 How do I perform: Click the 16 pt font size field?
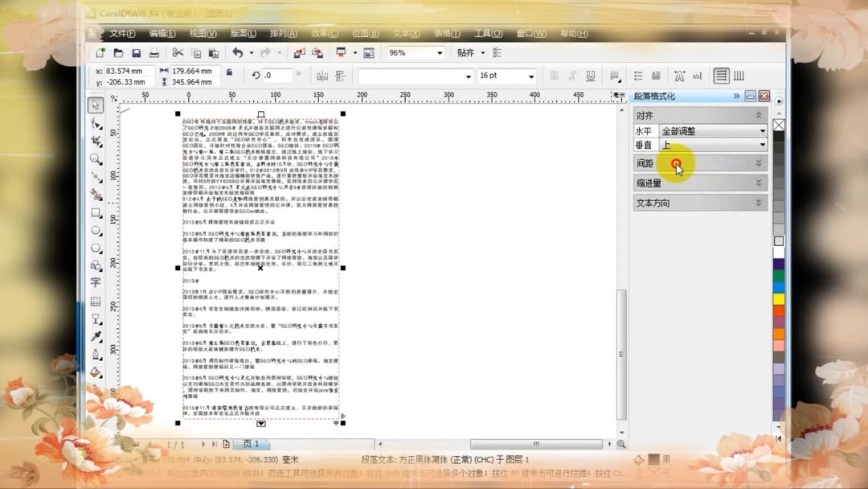click(x=494, y=75)
